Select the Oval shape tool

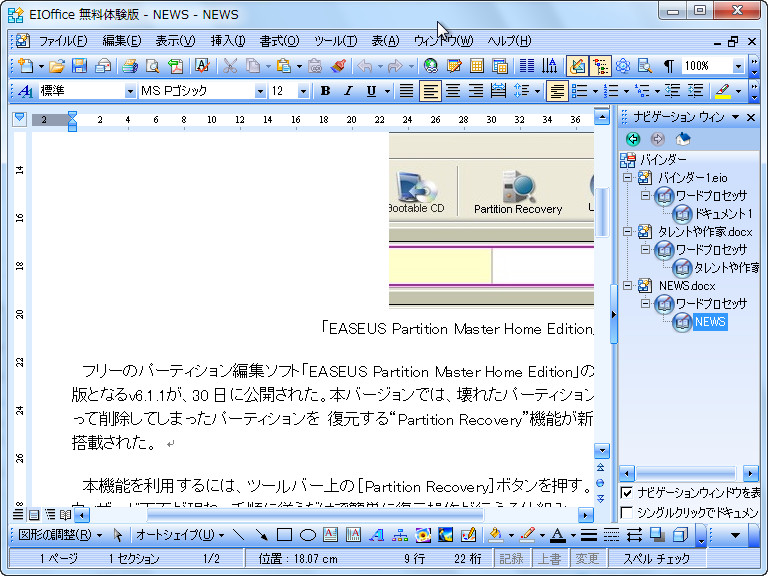pyautogui.click(x=307, y=535)
